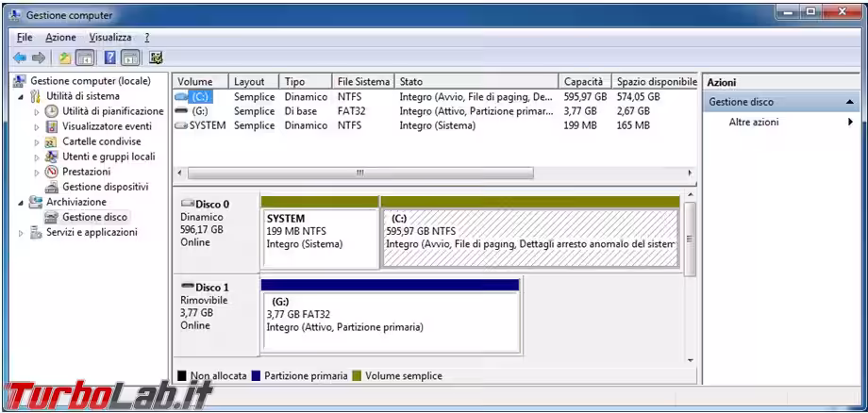Open the Visualizza menu
The height and width of the screenshot is (413, 868).
[110, 37]
